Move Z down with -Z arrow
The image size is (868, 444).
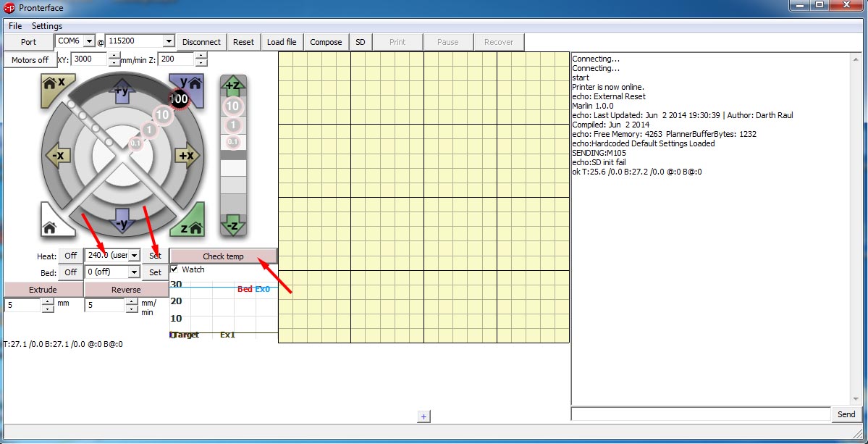233,226
